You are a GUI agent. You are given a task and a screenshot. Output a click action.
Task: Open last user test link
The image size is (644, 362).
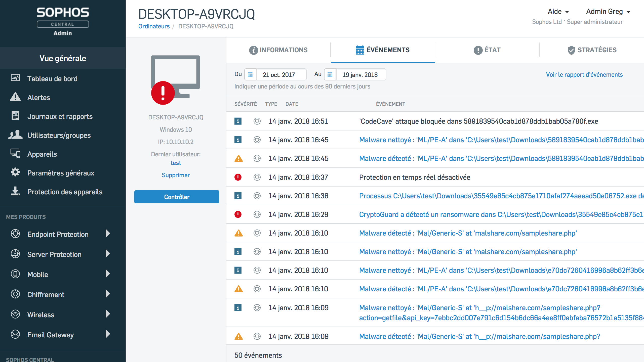tap(176, 163)
